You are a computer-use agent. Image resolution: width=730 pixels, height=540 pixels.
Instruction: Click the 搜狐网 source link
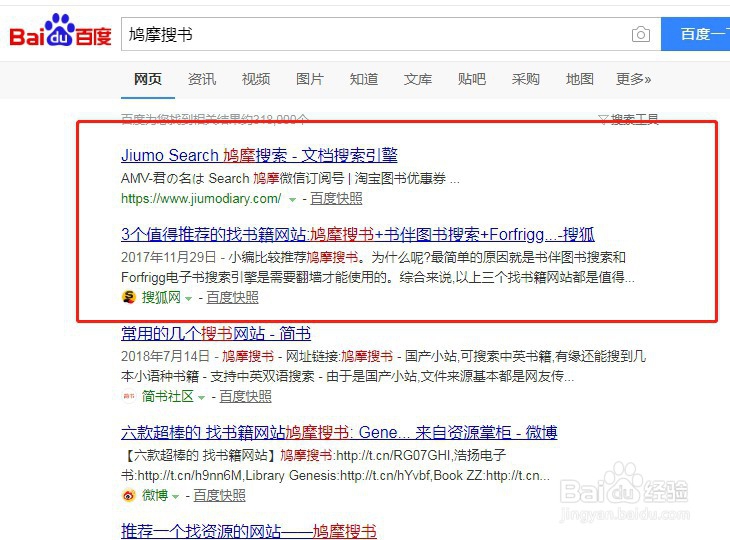[161, 297]
